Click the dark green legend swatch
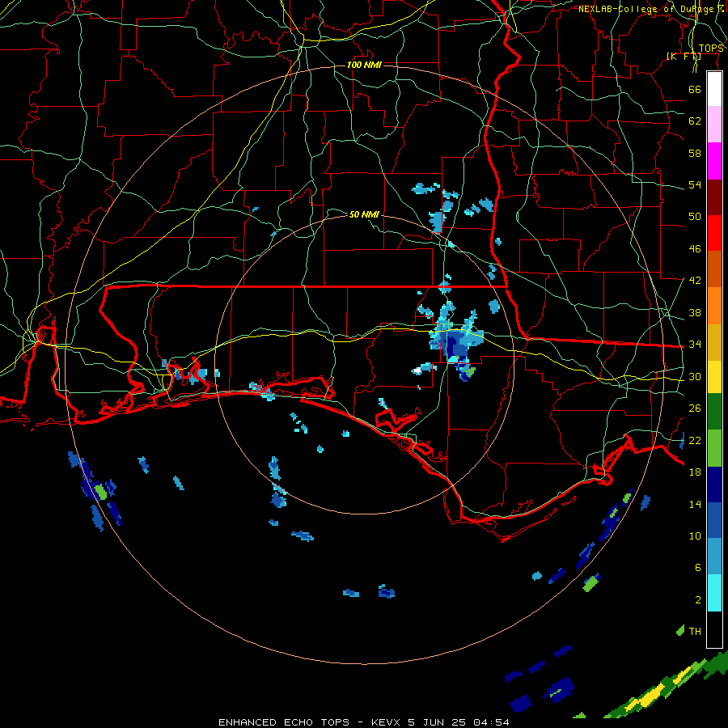The width and height of the screenshot is (728, 728). tap(714, 412)
